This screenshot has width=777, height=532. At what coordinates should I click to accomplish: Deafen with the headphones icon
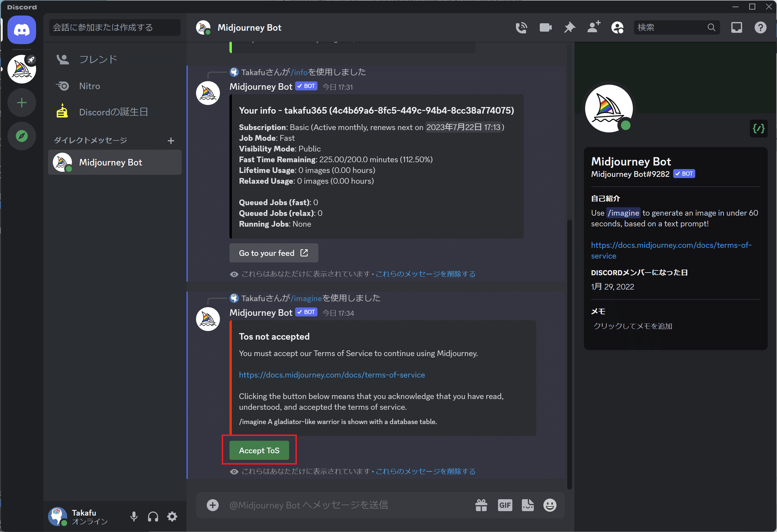(x=153, y=516)
